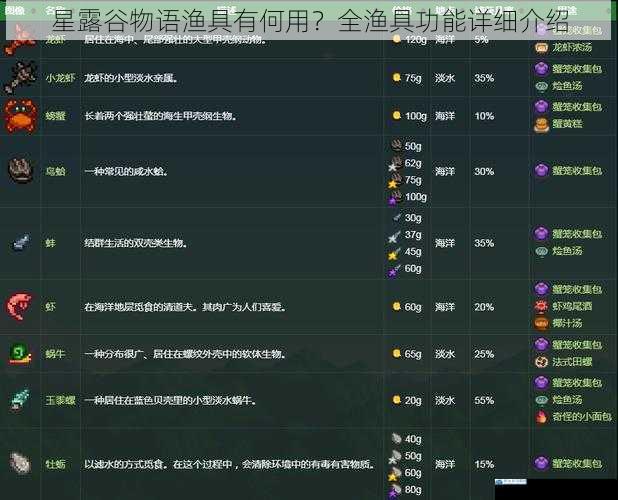The height and width of the screenshot is (500, 618).
Task: Open the 玉黍螺 name link
Action: point(60,400)
